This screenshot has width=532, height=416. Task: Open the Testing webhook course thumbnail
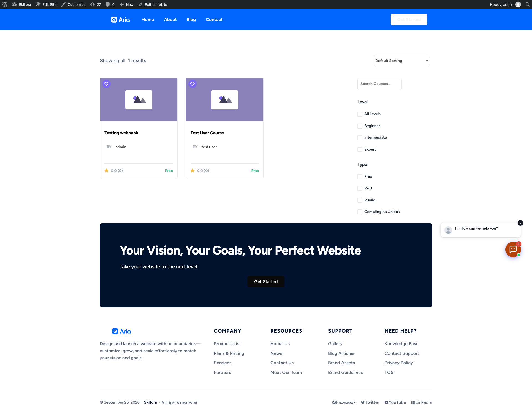(x=139, y=99)
